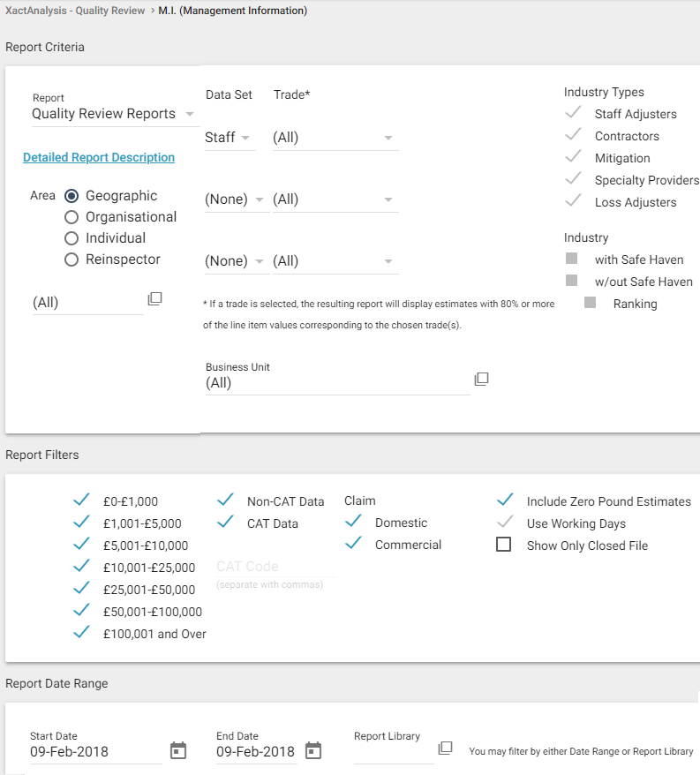Open the Staff data set dropdown
Viewport: 700px width, 775px height.
point(245,138)
